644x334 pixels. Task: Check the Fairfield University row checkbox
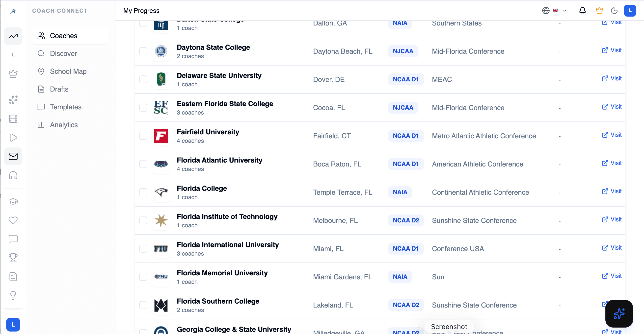point(143,136)
